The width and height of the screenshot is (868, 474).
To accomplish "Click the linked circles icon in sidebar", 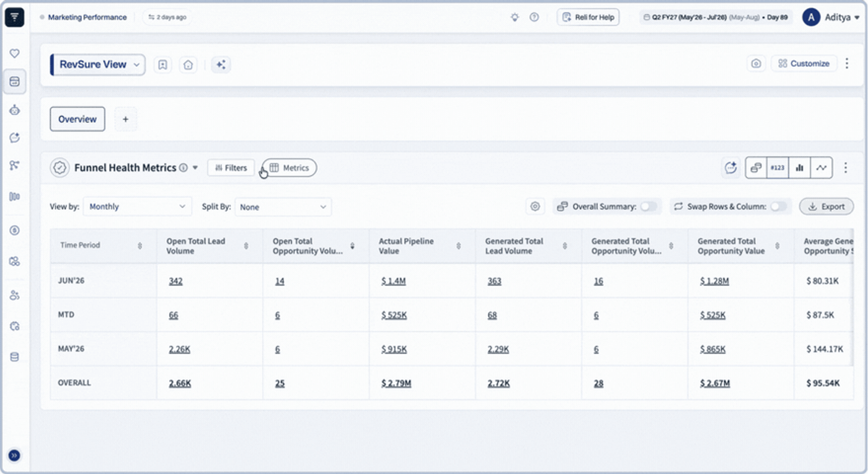I will [14, 261].
